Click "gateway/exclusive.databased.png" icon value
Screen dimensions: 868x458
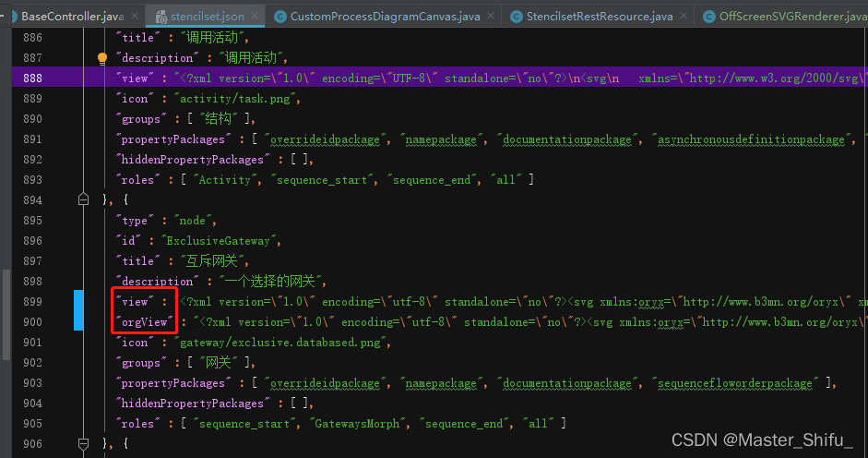click(x=280, y=343)
